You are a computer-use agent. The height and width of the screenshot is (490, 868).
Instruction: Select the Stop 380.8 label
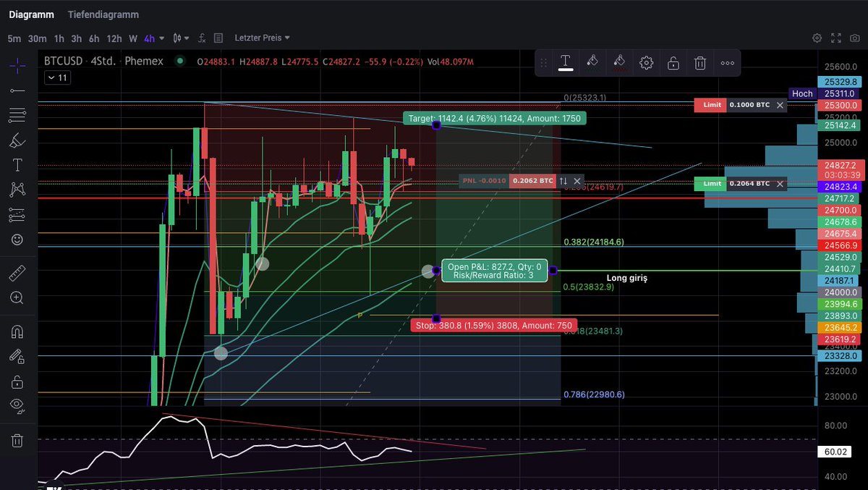click(x=494, y=326)
